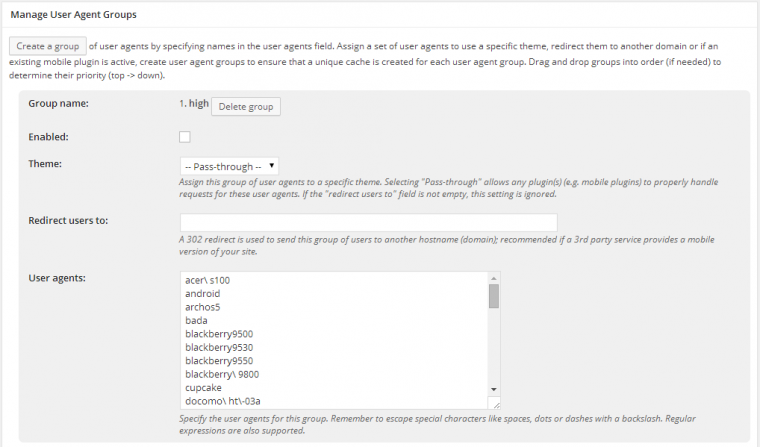760x447 pixels.
Task: Click the cupcake user agent line
Action: click(203, 388)
